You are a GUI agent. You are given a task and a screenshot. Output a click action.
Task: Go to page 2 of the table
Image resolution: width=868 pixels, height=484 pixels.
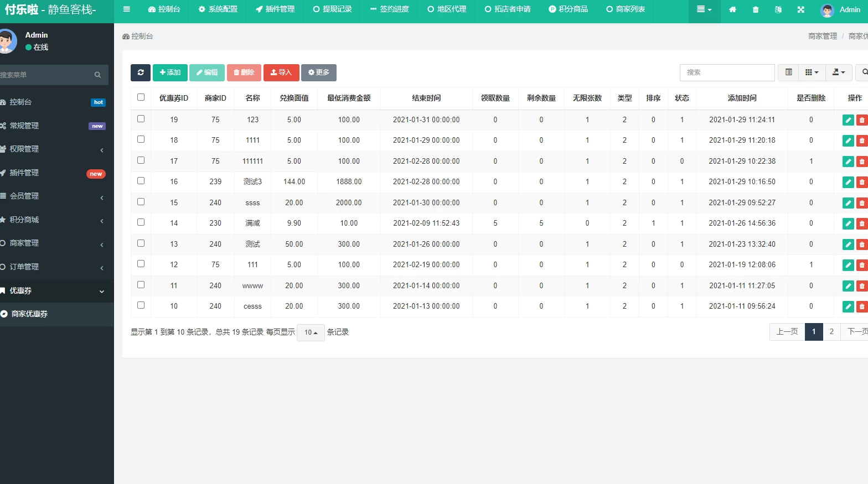click(831, 332)
